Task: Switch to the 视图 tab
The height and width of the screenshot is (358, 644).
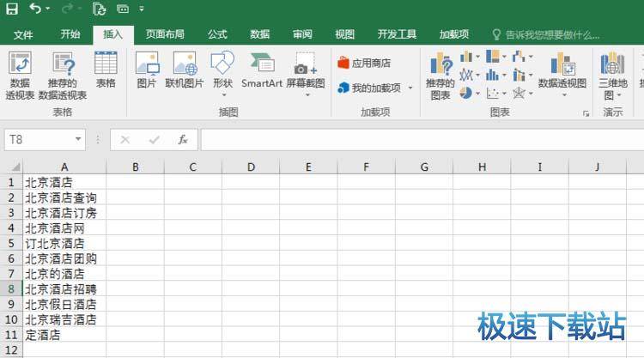Action: [x=344, y=34]
